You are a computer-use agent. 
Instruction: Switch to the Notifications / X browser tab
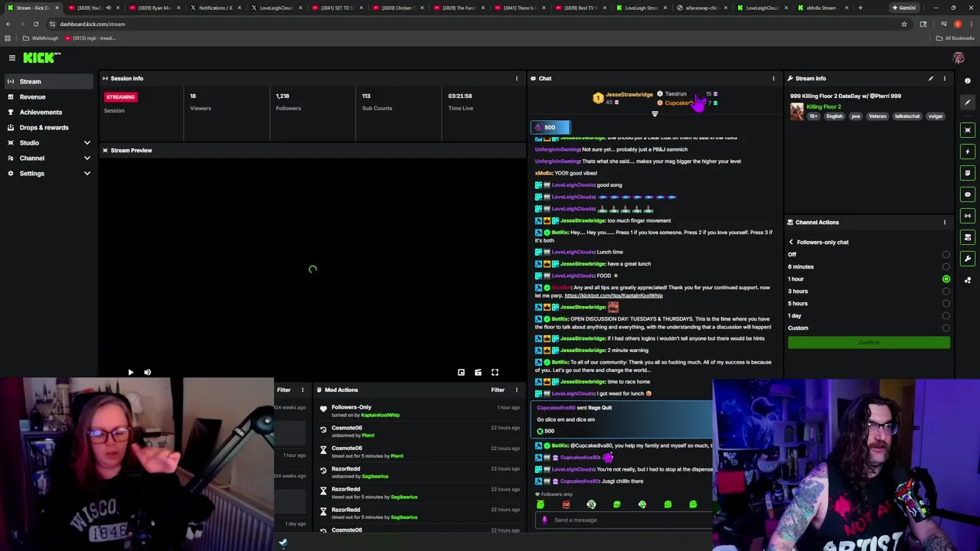pos(214,8)
